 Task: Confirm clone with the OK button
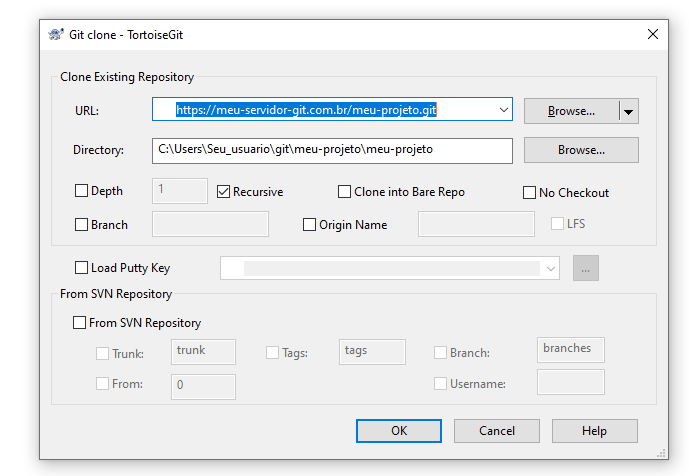click(399, 431)
